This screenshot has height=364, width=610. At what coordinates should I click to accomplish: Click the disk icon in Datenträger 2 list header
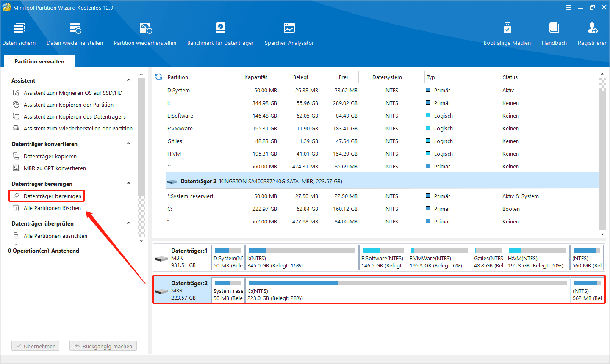172,182
